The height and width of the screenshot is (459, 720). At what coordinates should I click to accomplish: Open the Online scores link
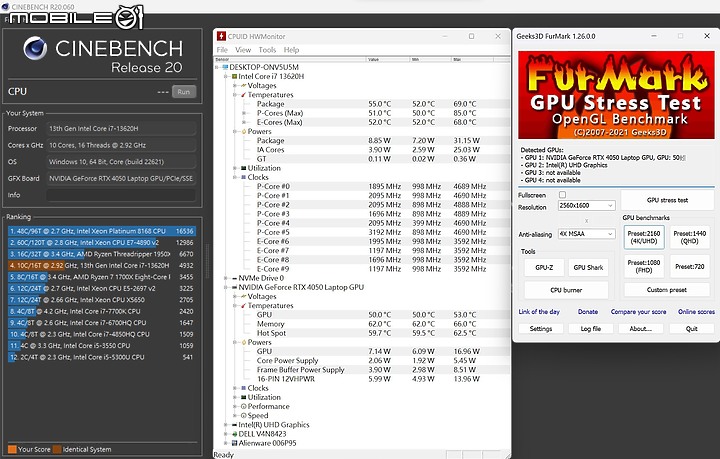(x=696, y=311)
